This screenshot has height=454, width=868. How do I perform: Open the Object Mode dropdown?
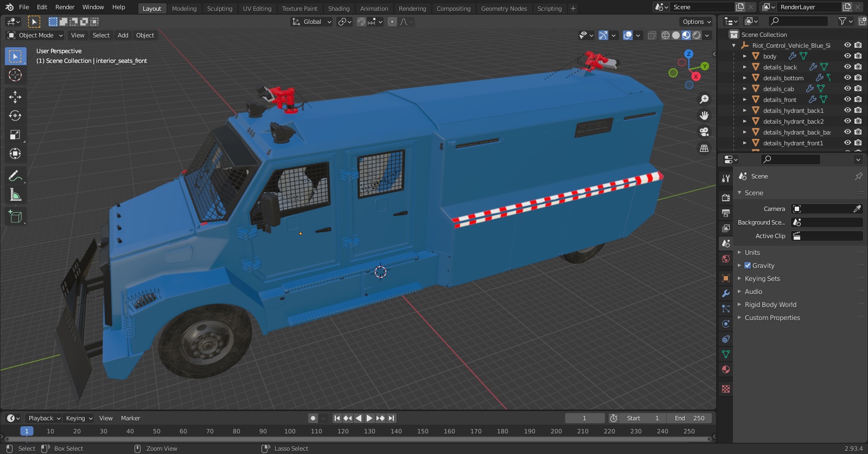click(x=35, y=35)
